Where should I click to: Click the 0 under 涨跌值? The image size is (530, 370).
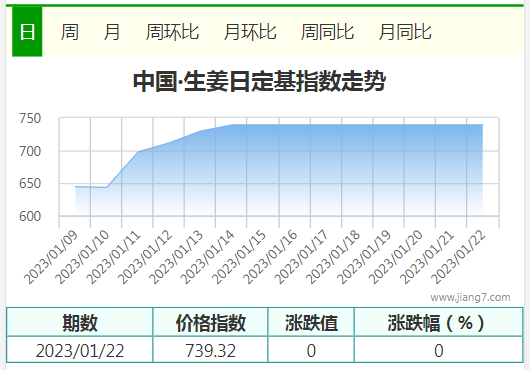[311, 350]
